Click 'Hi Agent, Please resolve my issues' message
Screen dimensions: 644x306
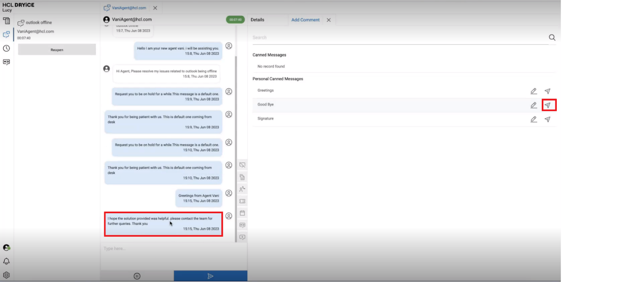coord(166,73)
